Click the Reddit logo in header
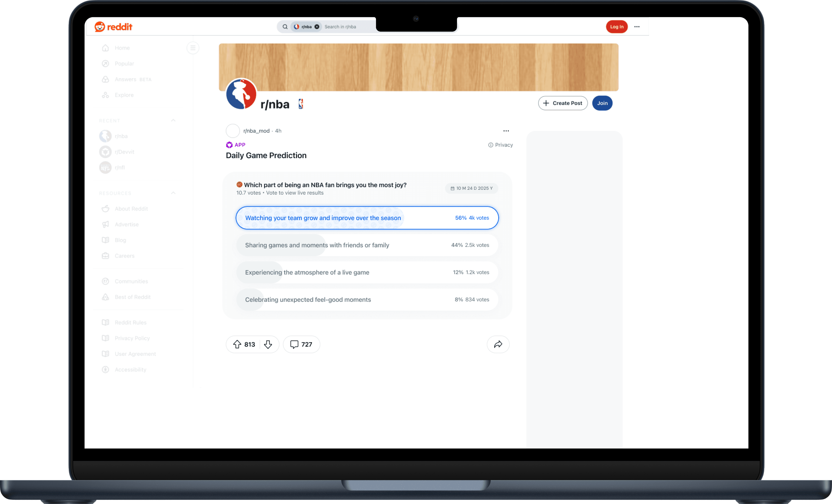Viewport: 832px width, 504px height. [x=113, y=27]
